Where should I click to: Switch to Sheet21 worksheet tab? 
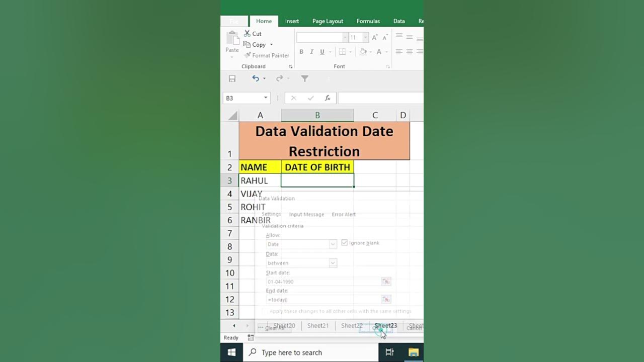coord(318,326)
